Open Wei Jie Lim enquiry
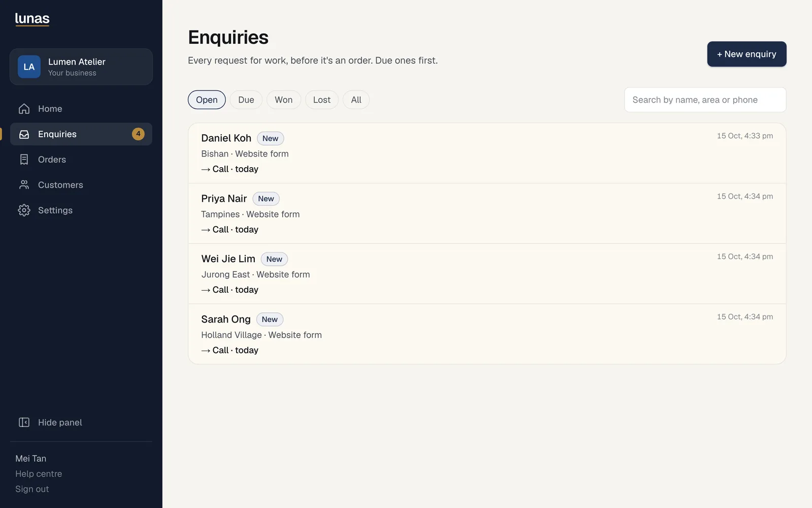The height and width of the screenshot is (508, 812). (487, 274)
